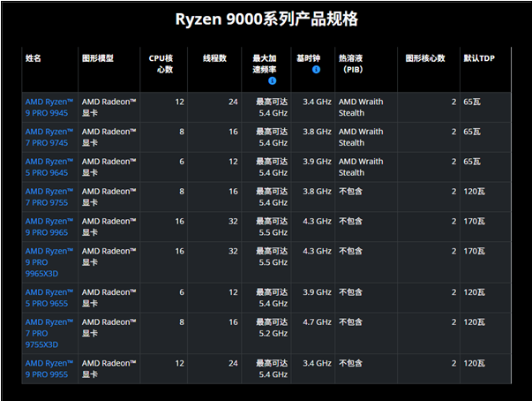
Task: Click the 姓名 column header
Action: pos(34,58)
